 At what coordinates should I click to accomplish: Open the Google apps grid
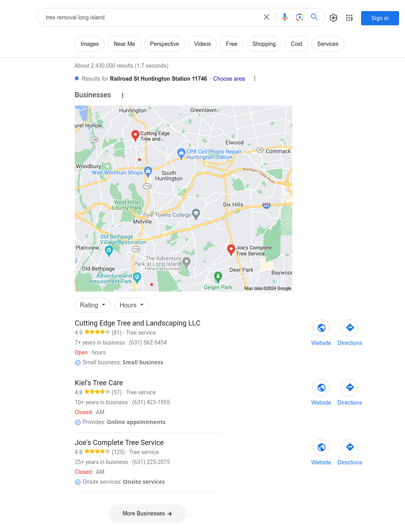(x=349, y=18)
